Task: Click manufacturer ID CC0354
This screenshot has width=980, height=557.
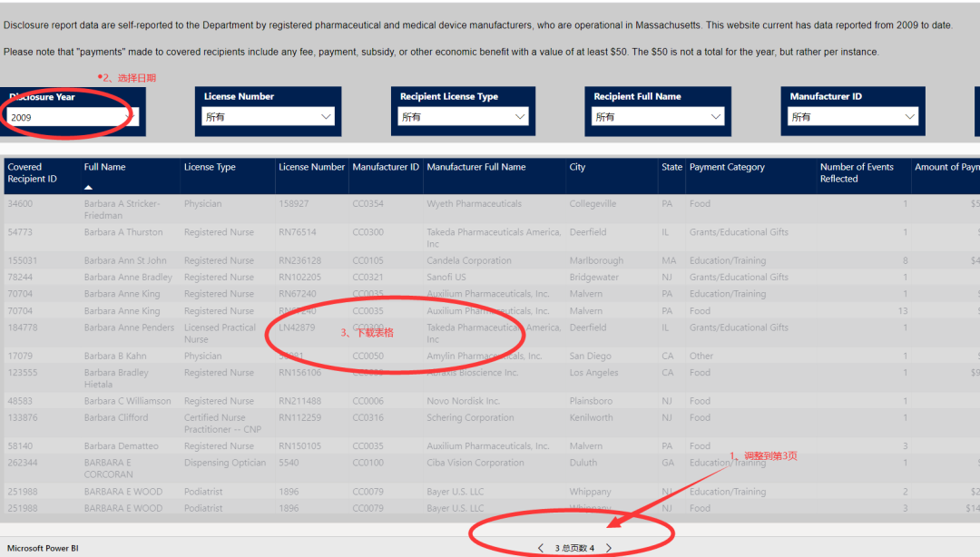Action: click(367, 204)
